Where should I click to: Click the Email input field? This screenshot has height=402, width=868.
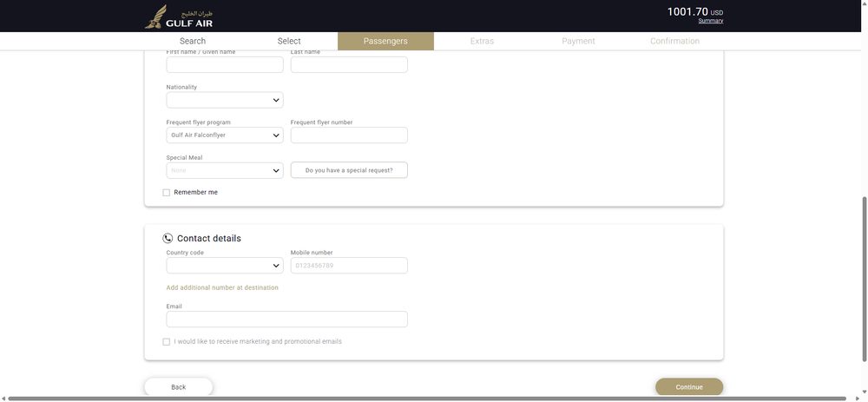coord(286,319)
